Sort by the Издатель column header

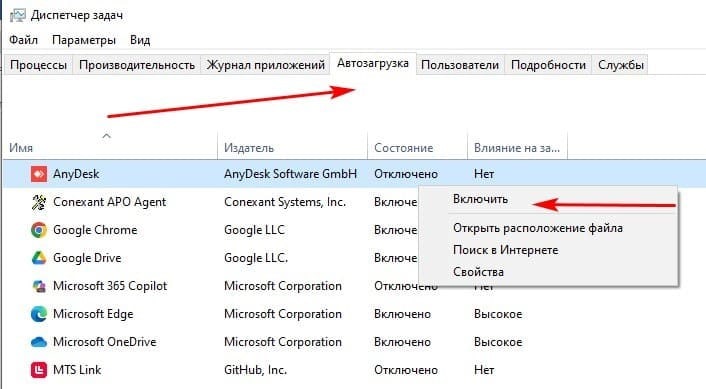[293, 148]
